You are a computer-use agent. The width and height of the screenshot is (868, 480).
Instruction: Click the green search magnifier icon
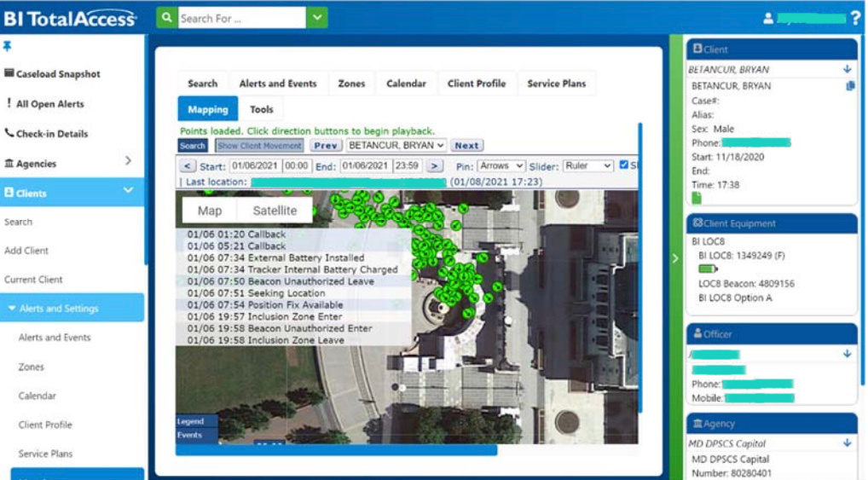tap(166, 18)
